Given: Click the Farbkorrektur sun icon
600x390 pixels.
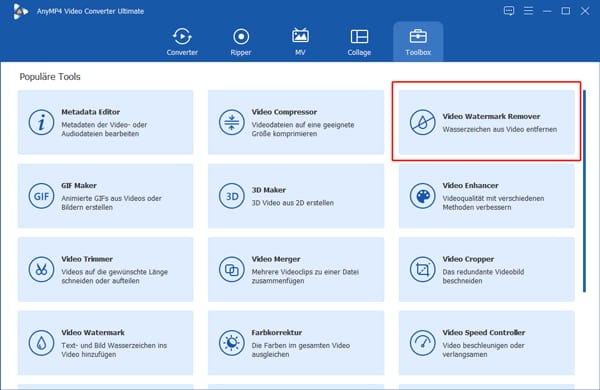Looking at the screenshot, I should (x=232, y=343).
